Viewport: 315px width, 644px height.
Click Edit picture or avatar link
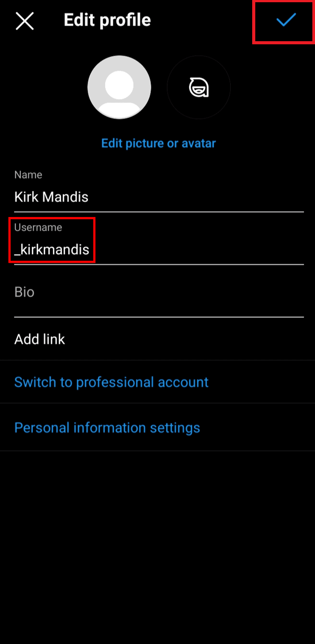158,144
